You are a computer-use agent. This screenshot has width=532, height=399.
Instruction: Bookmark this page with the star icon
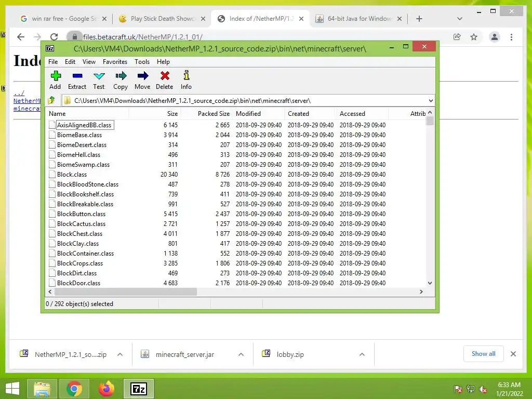point(474,37)
